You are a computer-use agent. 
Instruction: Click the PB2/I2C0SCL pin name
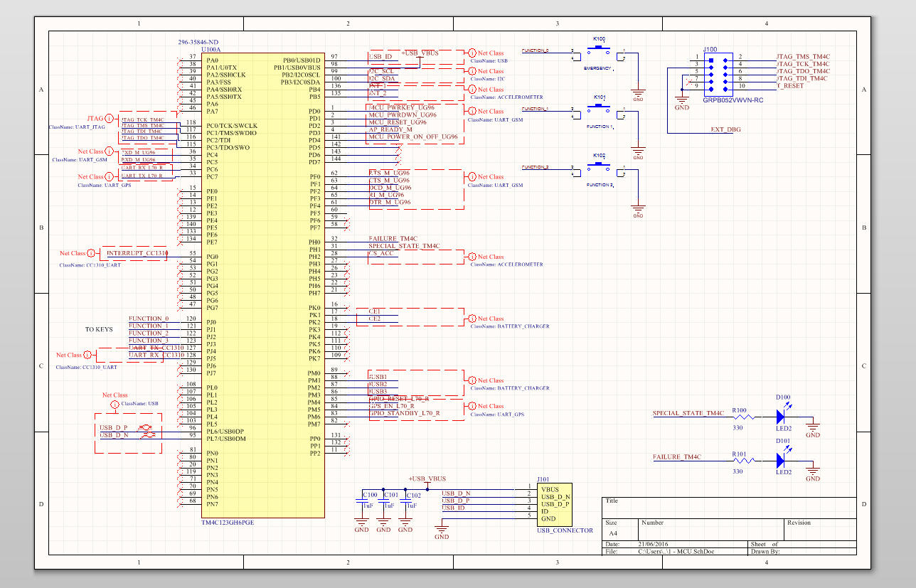300,75
